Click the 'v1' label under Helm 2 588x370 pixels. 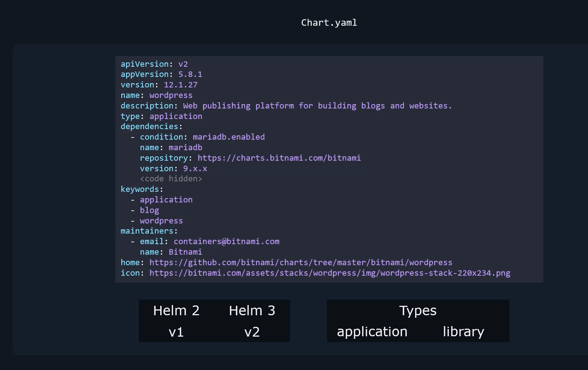tap(176, 332)
